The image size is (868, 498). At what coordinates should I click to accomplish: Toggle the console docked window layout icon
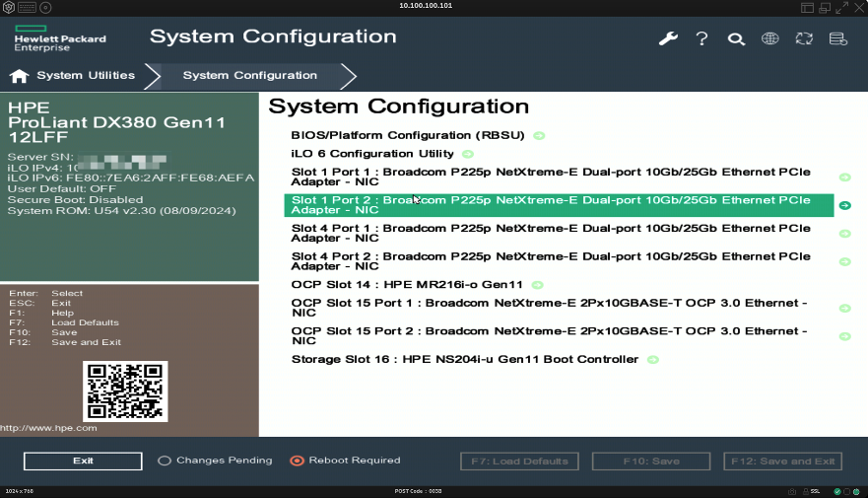tap(807, 8)
